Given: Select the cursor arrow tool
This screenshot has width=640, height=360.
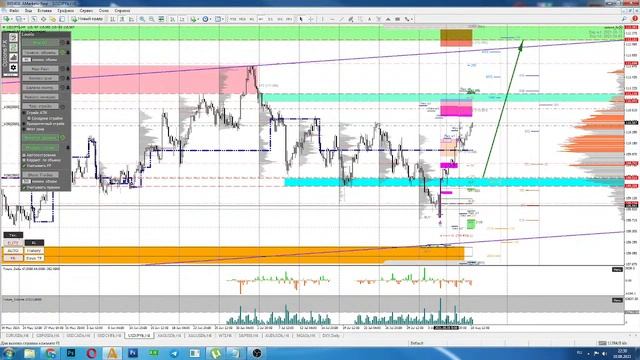Looking at the screenshot, I should (301, 19).
